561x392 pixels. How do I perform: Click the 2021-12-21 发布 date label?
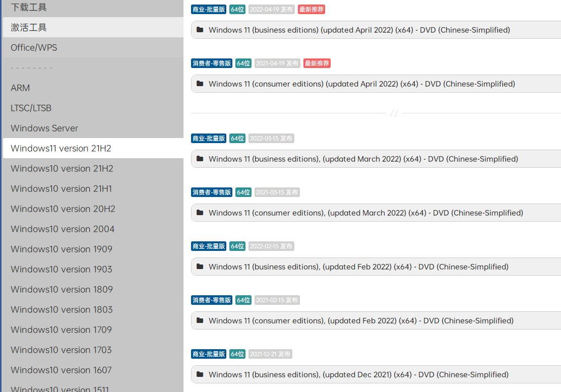pyautogui.click(x=270, y=354)
